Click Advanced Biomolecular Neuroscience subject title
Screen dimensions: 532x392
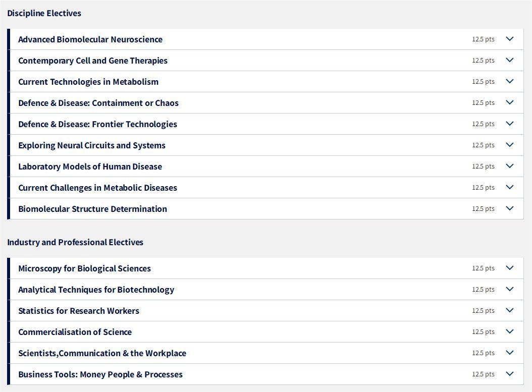(90, 39)
